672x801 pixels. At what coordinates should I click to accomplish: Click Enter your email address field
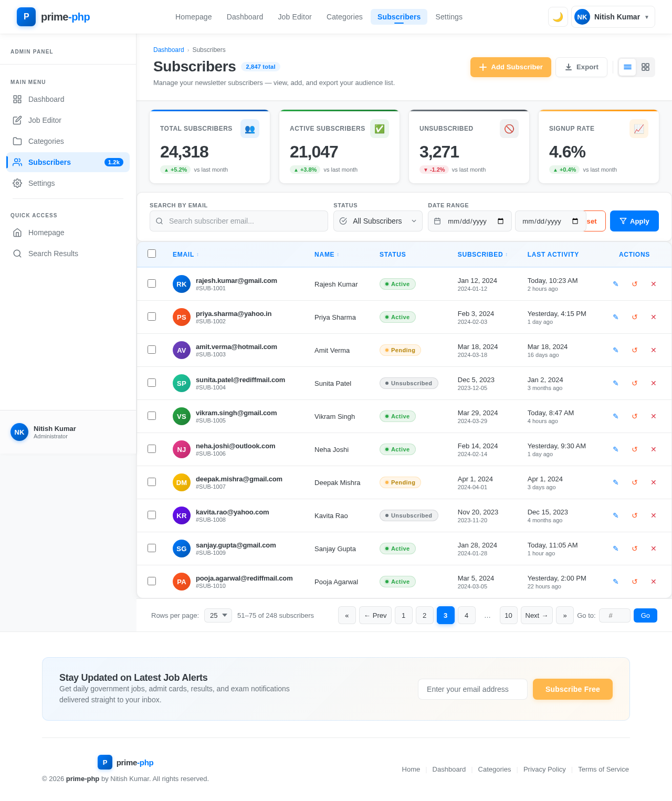coord(472,689)
